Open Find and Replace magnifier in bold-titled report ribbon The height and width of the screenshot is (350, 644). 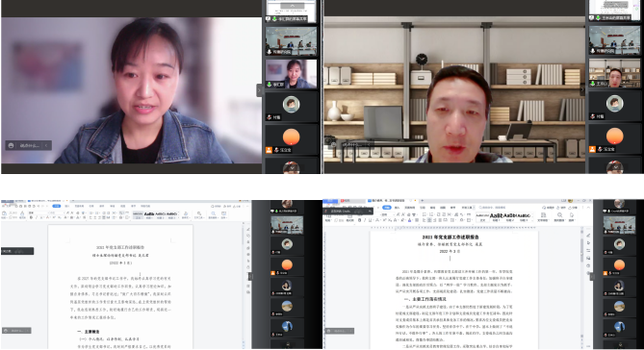(559, 216)
